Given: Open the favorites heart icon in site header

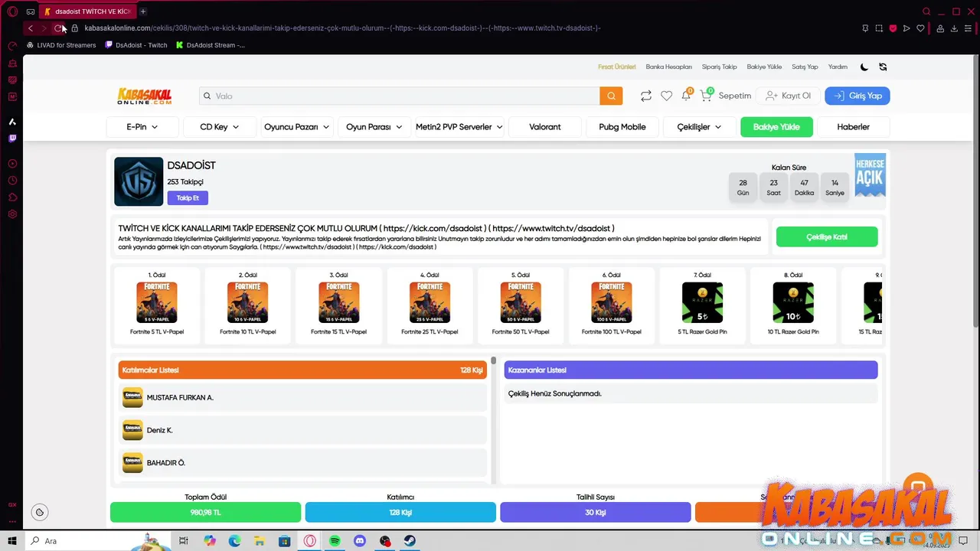Looking at the screenshot, I should click(666, 96).
